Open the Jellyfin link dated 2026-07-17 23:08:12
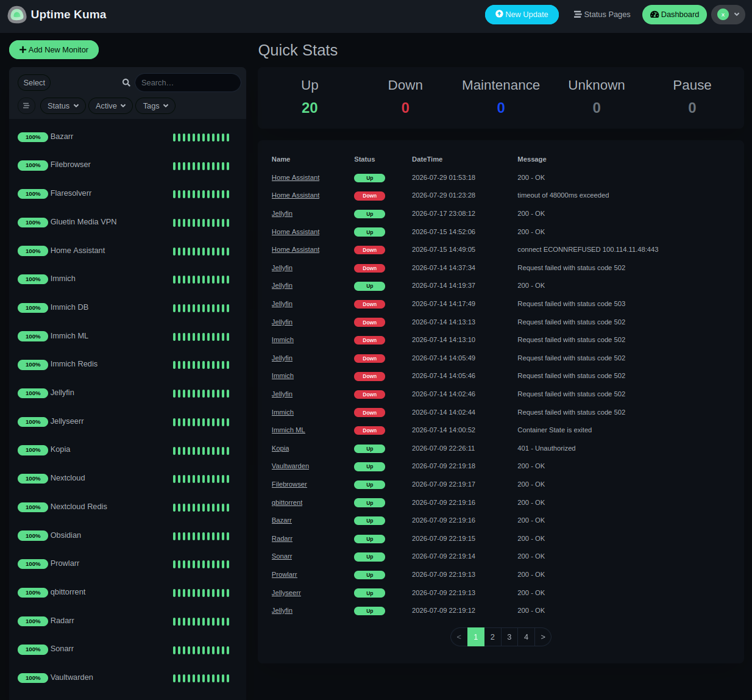Viewport: 752px width, 700px height. coord(282,213)
